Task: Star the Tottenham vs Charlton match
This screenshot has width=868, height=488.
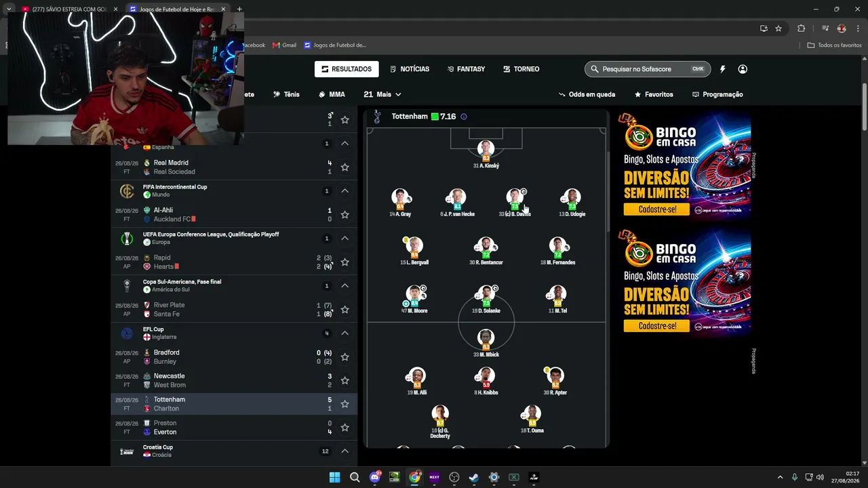Action: coord(344,404)
